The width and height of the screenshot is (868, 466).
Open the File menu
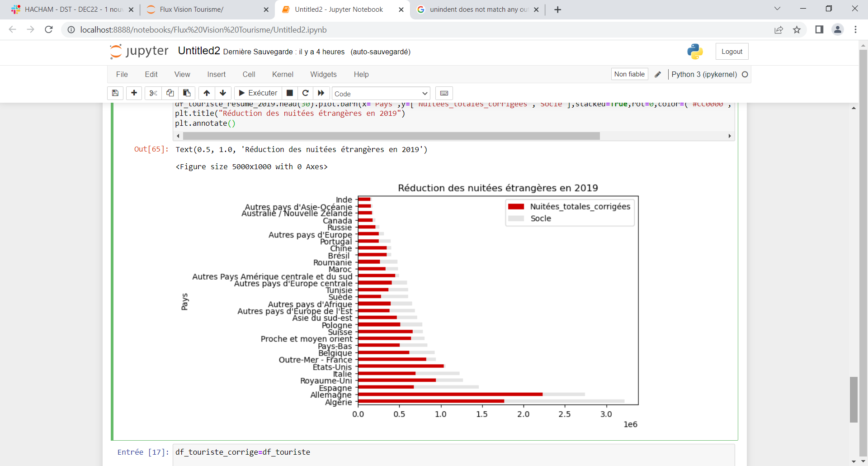tap(122, 74)
